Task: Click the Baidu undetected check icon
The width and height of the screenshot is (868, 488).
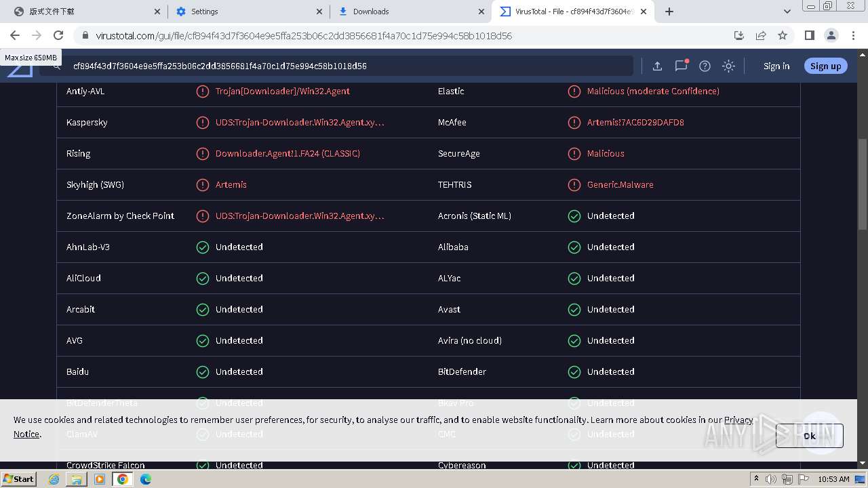Action: click(x=202, y=371)
